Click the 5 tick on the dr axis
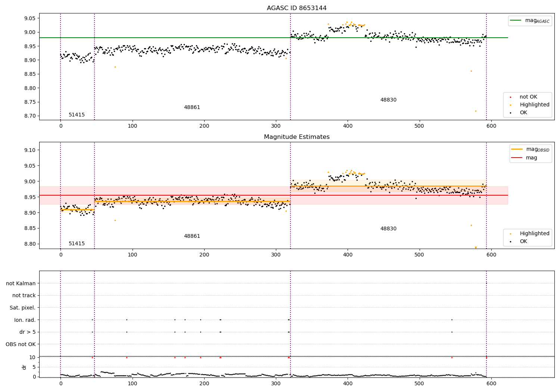Viewport: 560px width, 392px height. point(34,367)
